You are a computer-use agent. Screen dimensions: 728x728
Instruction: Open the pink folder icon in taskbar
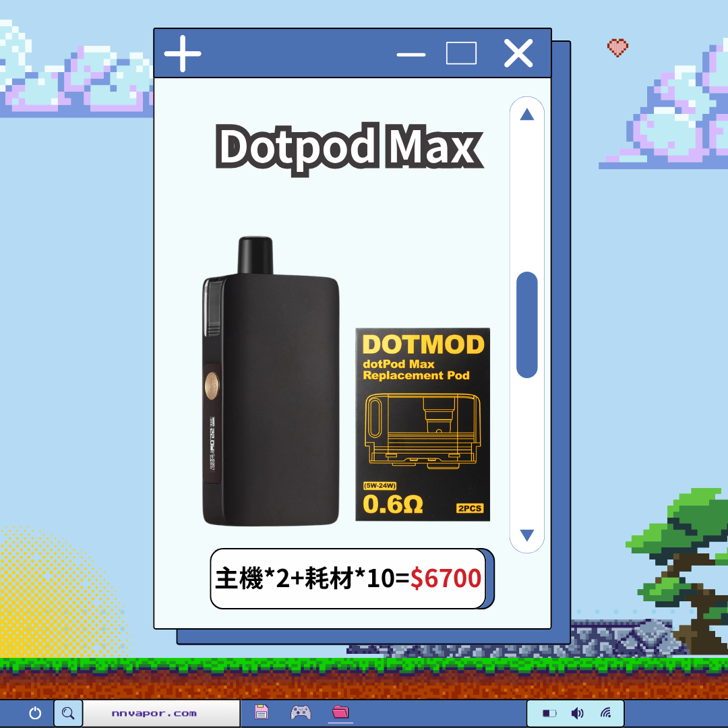coord(340,711)
